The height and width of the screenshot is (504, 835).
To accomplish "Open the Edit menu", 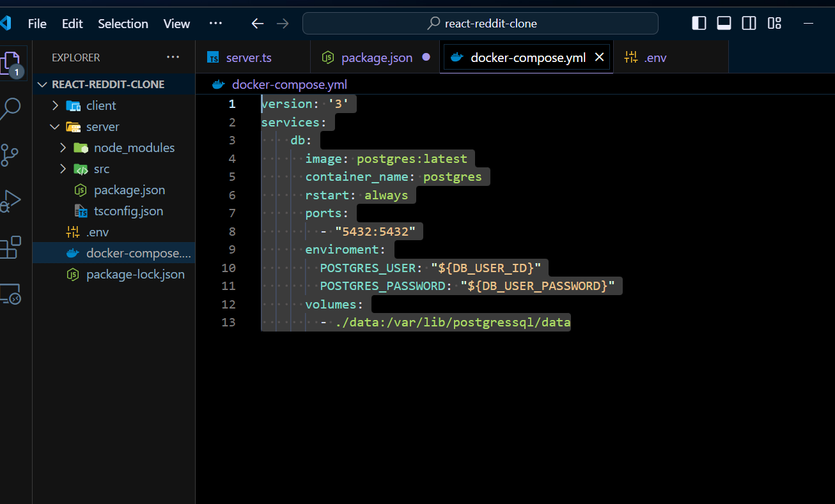I will click(x=72, y=24).
